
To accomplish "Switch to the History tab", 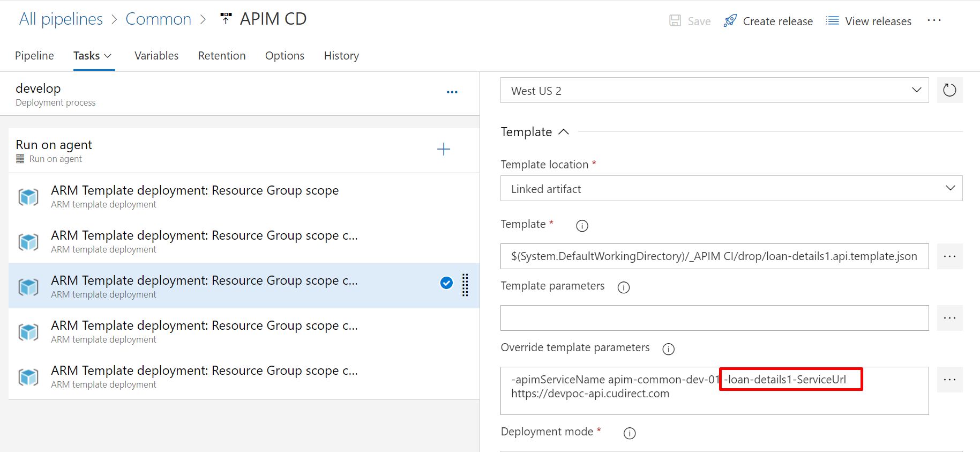I will [x=341, y=56].
